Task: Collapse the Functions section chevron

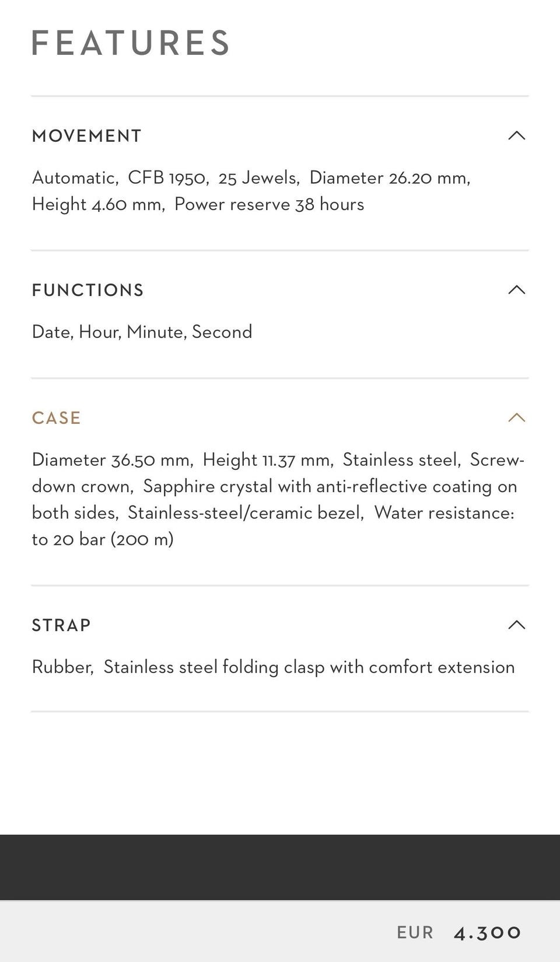Action: pyautogui.click(x=517, y=290)
